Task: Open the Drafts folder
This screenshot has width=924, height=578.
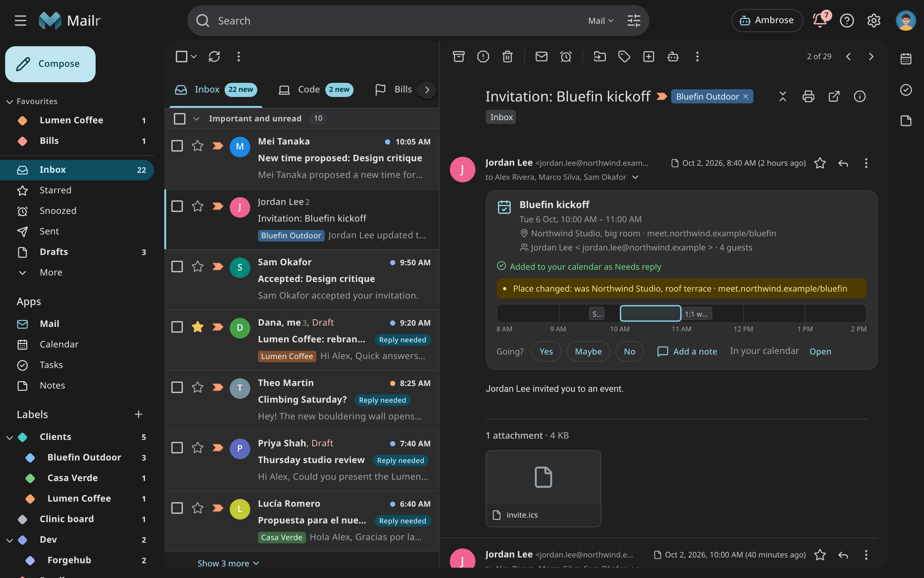Action: click(77, 252)
